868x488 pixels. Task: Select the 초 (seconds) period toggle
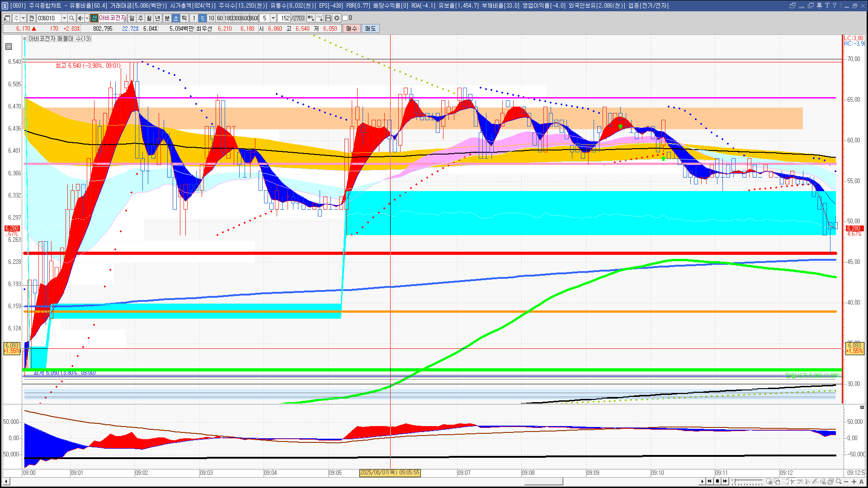tap(176, 18)
